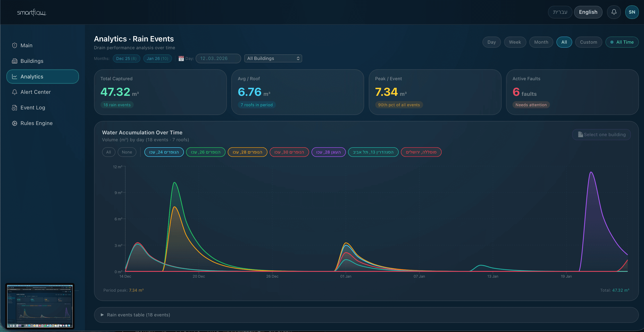The image size is (644, 332).
Task: Click the Day date input field
Action: 218,58
